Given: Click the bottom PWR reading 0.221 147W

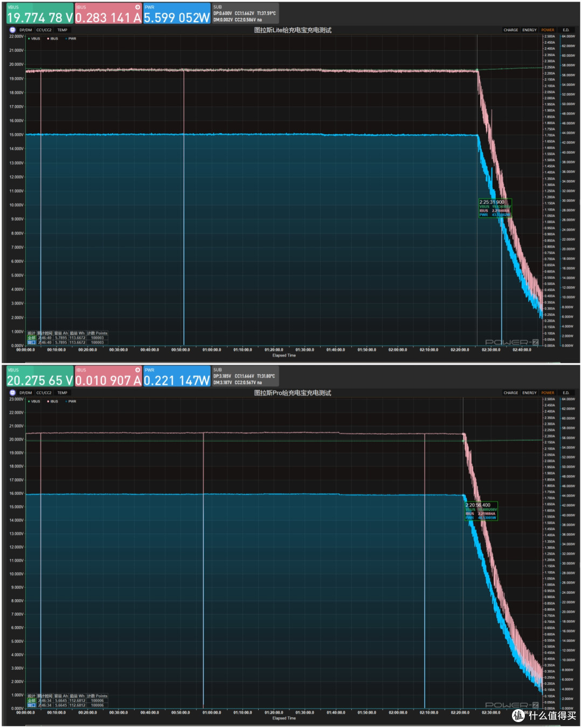Looking at the screenshot, I should pyautogui.click(x=177, y=381).
